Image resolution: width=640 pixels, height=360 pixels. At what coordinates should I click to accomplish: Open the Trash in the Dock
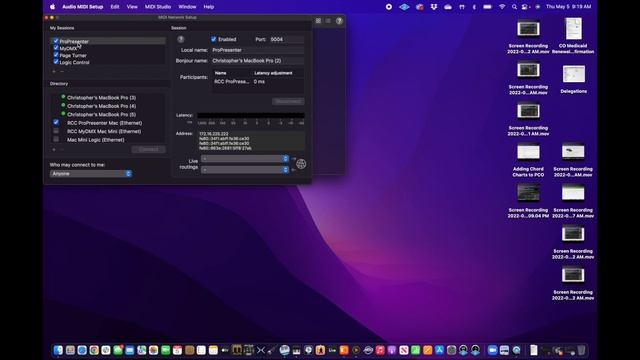(x=581, y=350)
